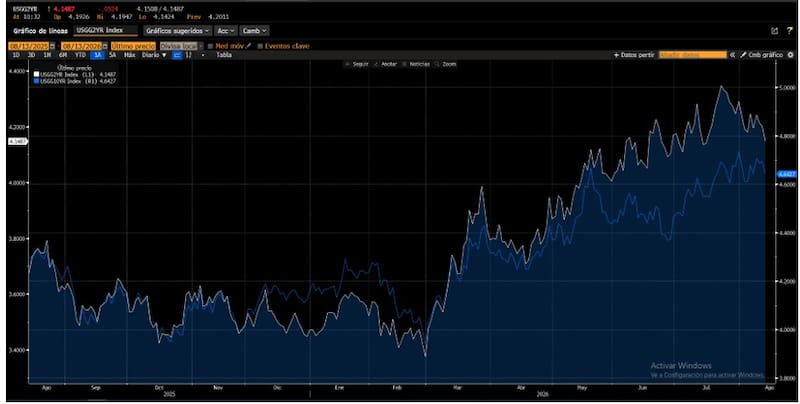Screen dimensions: 800x404
Task: Select the YTD time range
Action: 80,55
